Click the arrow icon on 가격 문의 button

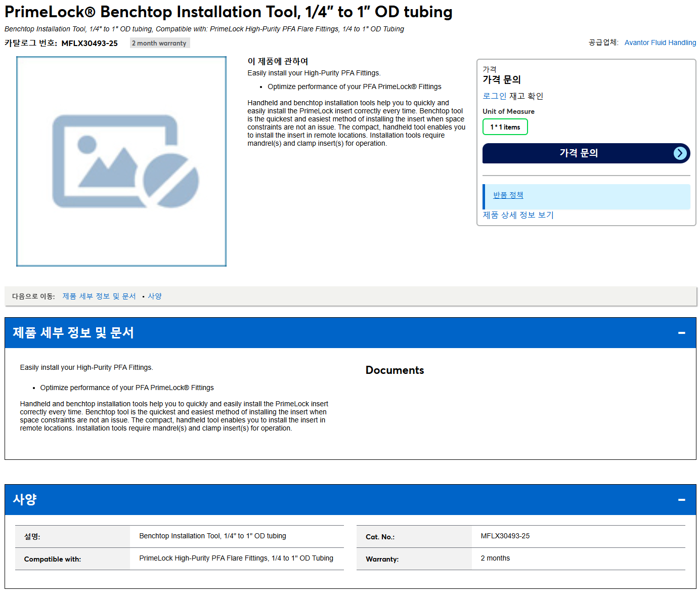[x=680, y=153]
